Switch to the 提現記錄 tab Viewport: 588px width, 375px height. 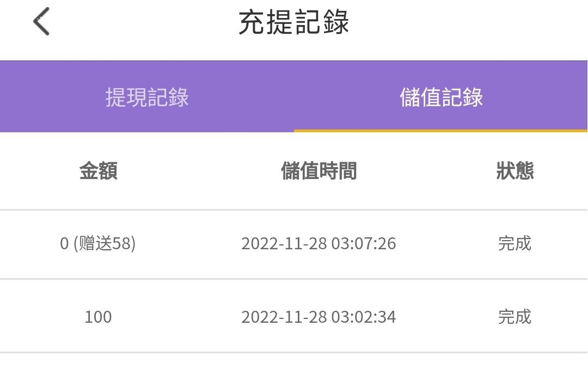coord(147,97)
